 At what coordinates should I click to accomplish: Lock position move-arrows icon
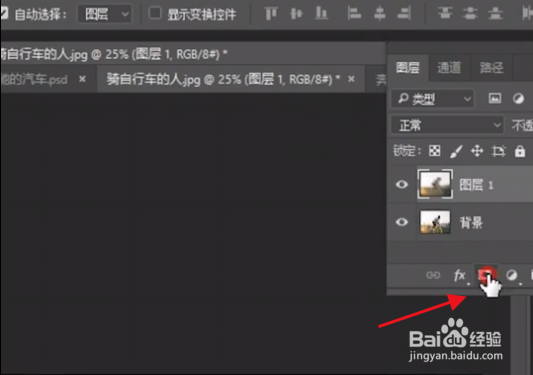(x=477, y=151)
